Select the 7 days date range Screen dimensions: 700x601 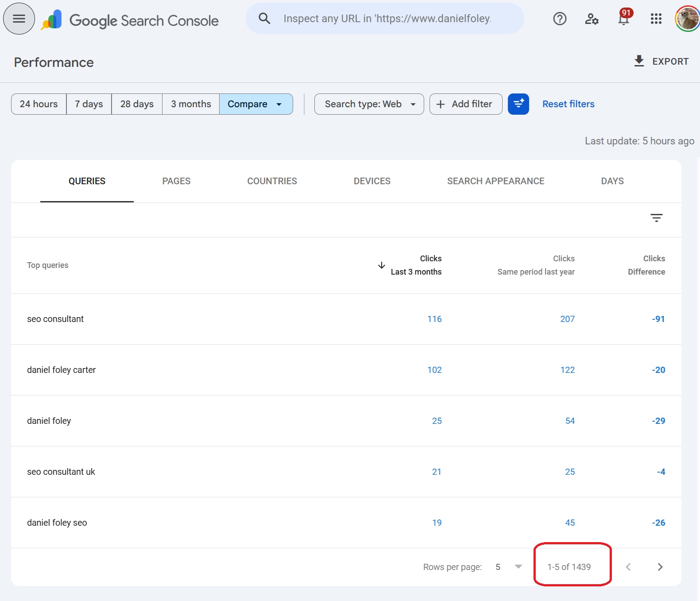click(89, 104)
